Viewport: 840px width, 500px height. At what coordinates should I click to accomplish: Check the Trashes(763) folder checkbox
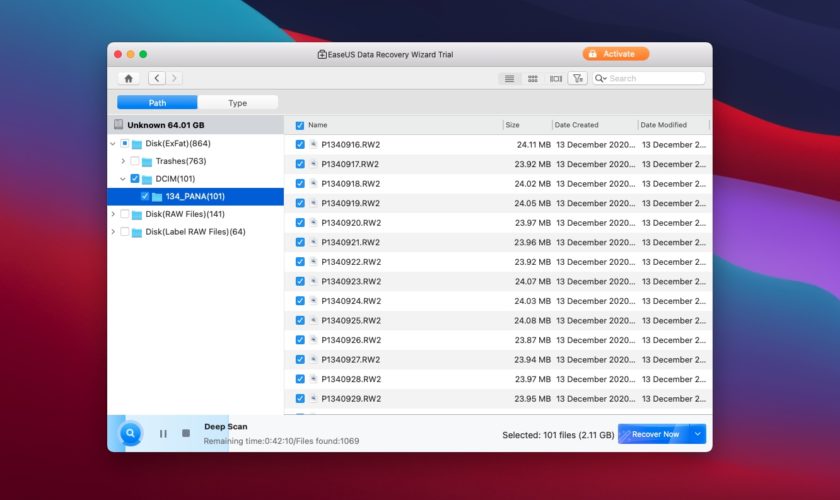coord(135,161)
